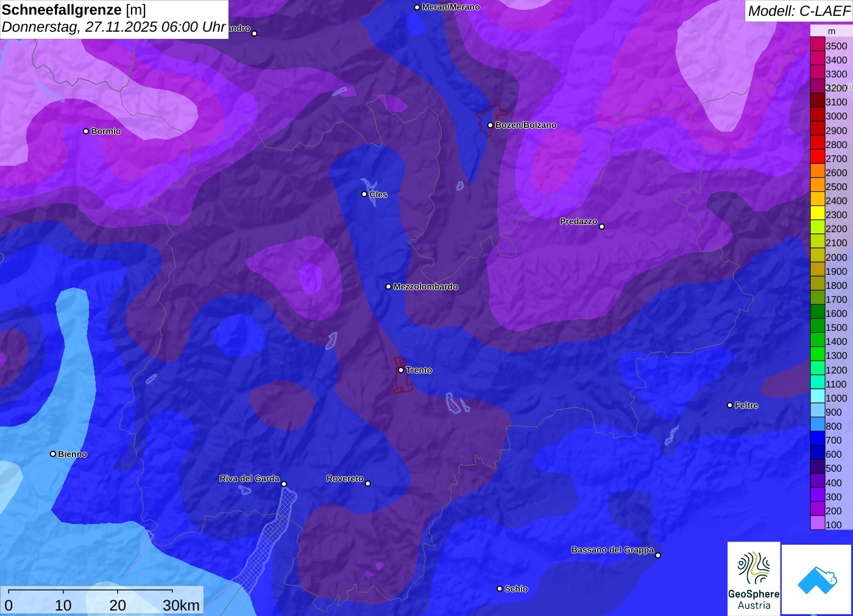
Task: Click the Rovereto city marker
Action: pyautogui.click(x=368, y=484)
